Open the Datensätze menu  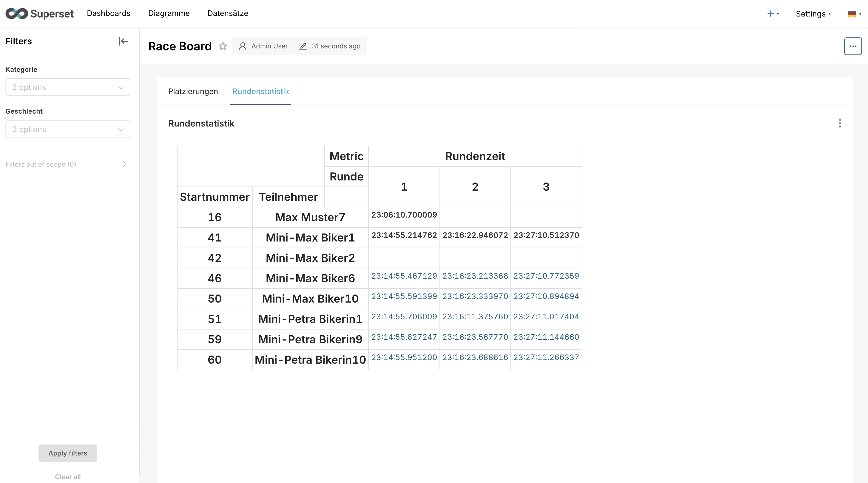point(228,13)
